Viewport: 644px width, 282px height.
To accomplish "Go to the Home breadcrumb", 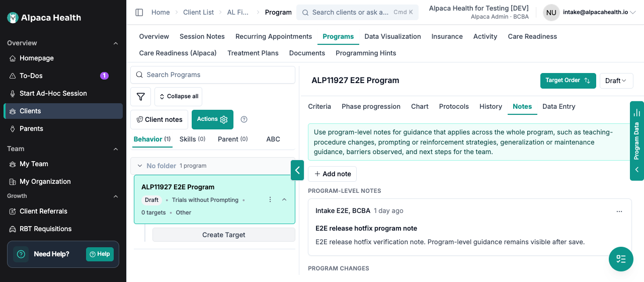I will coord(160,13).
